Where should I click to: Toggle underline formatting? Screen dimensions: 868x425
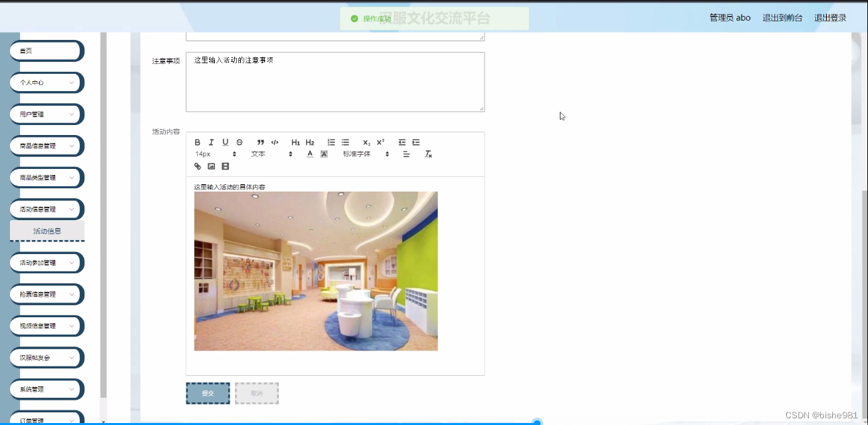click(x=225, y=142)
